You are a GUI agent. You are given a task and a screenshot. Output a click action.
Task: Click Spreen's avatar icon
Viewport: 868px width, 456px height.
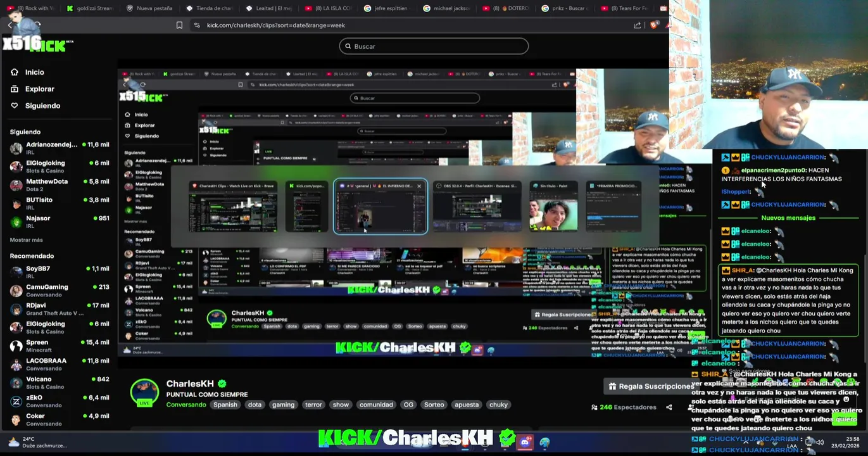click(16, 346)
